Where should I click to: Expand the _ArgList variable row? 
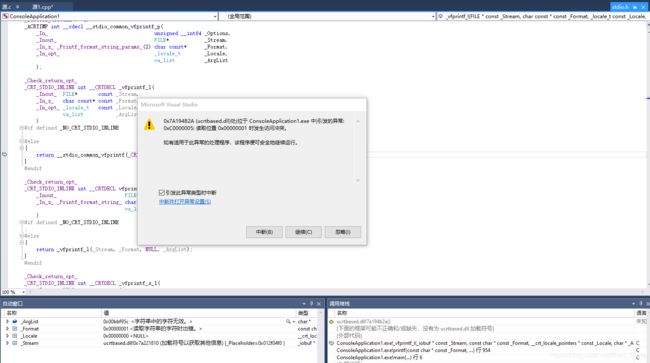(7, 322)
